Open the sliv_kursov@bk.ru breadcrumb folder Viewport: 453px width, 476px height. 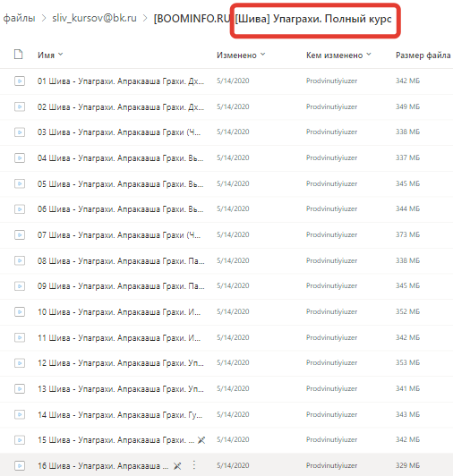[94, 18]
